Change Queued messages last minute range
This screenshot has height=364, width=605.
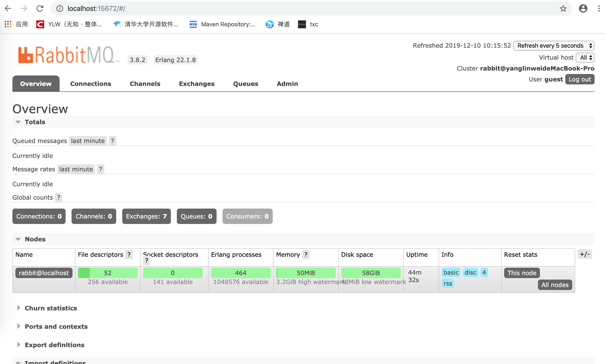pos(88,141)
